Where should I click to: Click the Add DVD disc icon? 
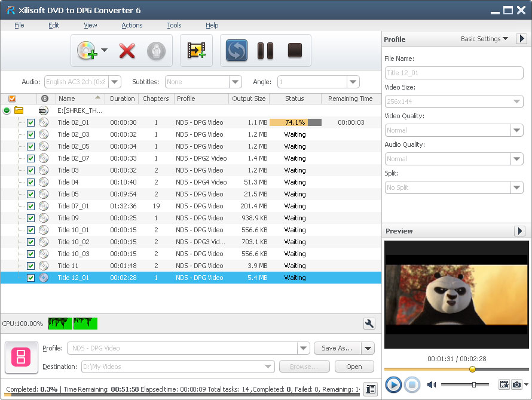pyautogui.click(x=87, y=51)
